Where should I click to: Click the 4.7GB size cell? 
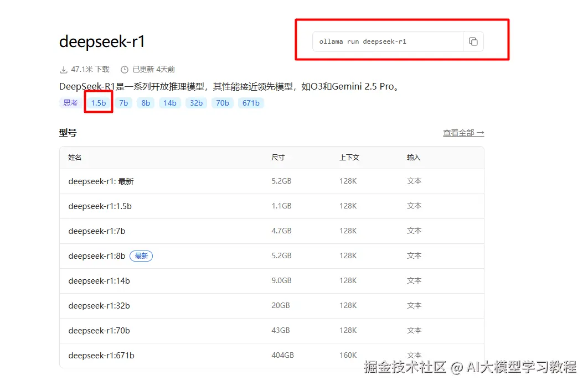[x=282, y=231]
